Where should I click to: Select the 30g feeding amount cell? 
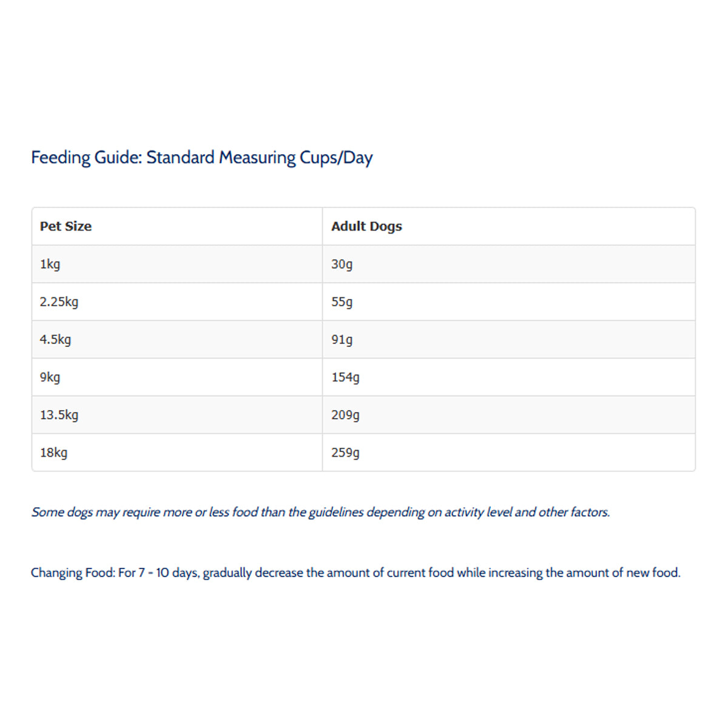coord(342,264)
